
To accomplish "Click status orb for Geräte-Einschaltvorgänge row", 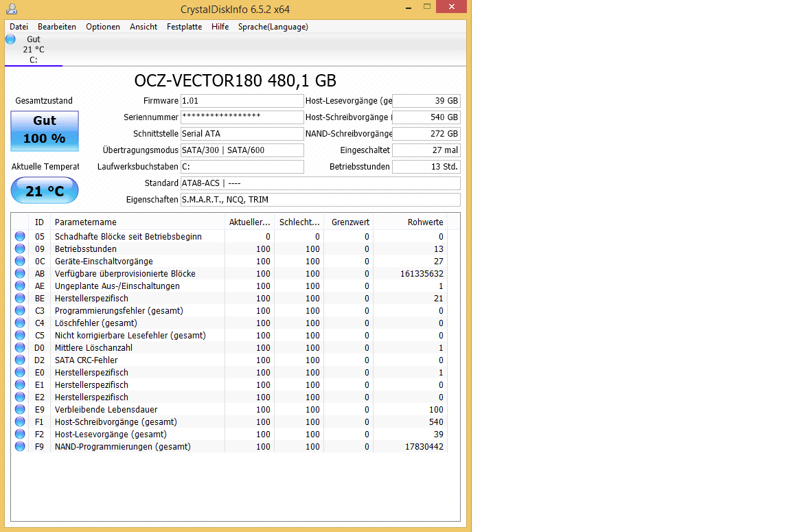I will pyautogui.click(x=20, y=261).
